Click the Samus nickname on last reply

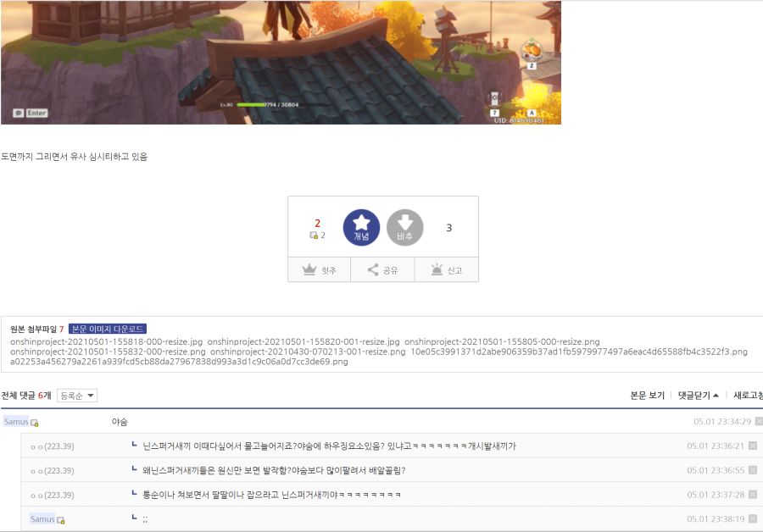click(x=42, y=518)
